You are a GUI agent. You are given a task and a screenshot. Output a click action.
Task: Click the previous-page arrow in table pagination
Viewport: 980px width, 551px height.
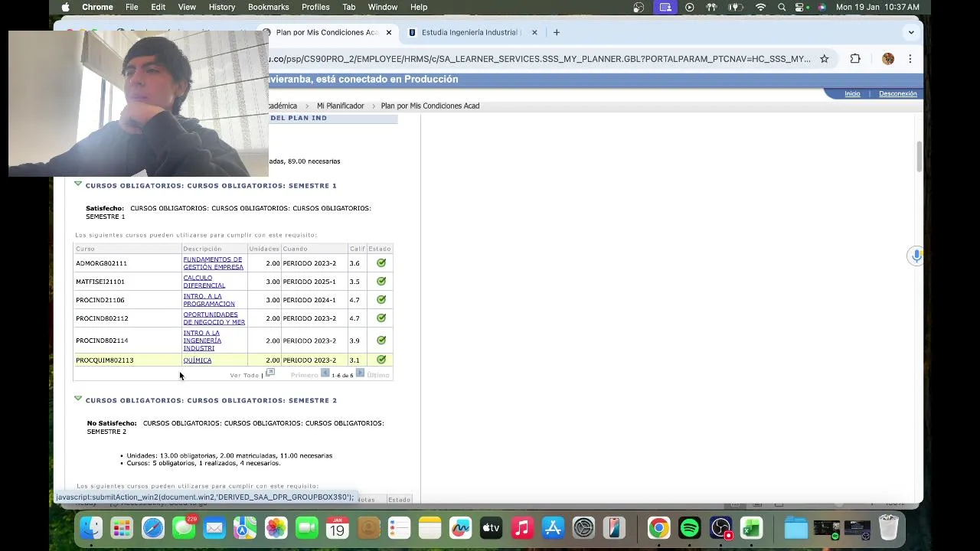pos(325,373)
